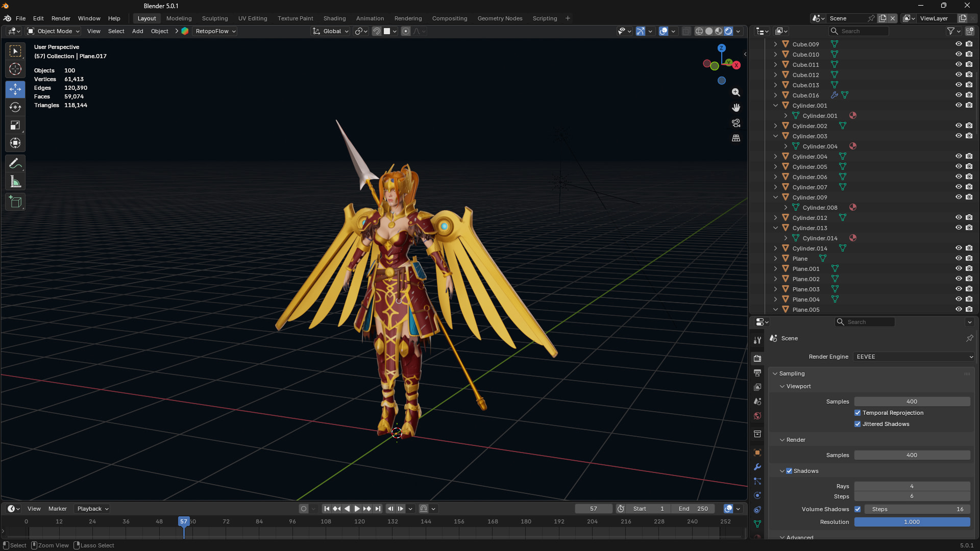Select the Rotate tool in toolbar
The height and width of the screenshot is (551, 980).
coord(15,107)
